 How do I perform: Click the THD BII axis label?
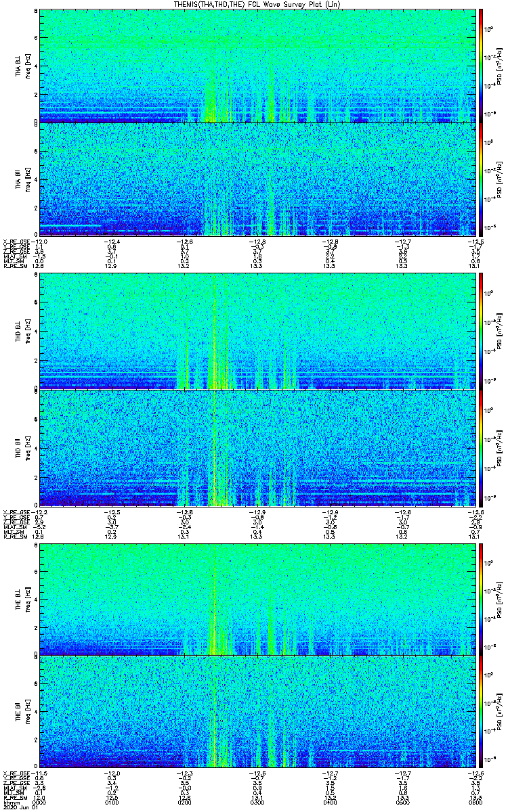pos(19,448)
